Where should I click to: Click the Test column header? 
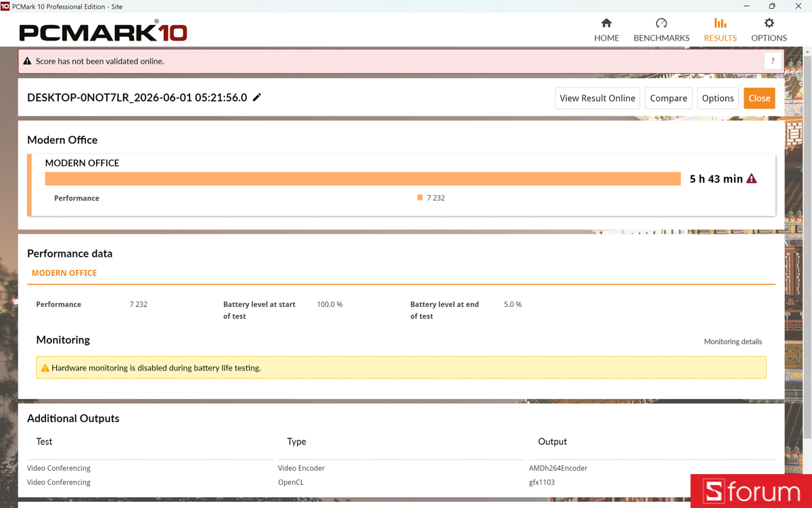pos(44,442)
